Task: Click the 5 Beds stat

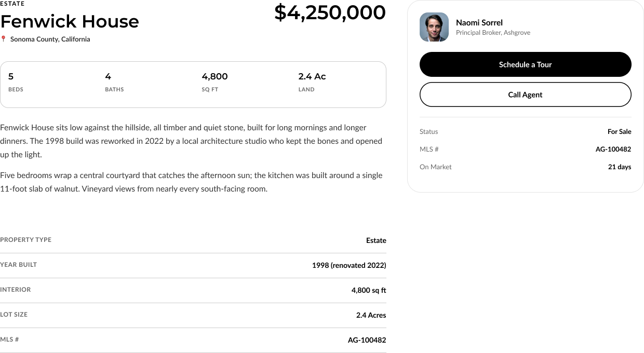Action: [16, 82]
